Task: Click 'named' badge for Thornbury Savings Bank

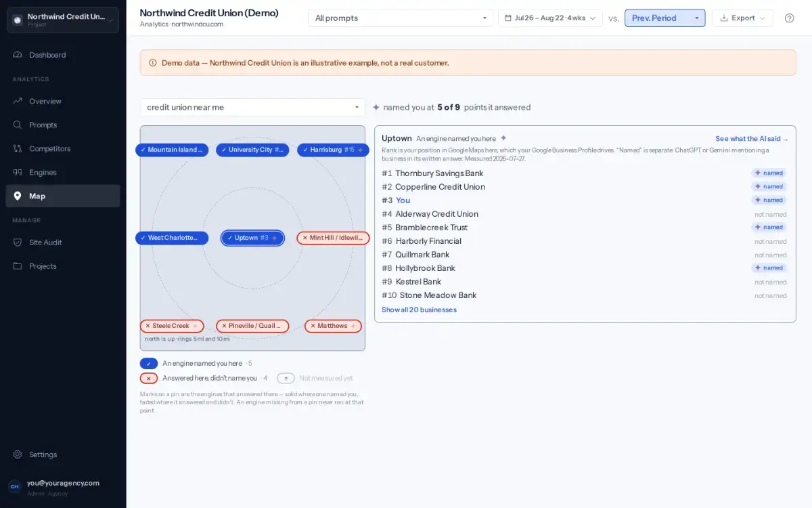Action: (769, 173)
